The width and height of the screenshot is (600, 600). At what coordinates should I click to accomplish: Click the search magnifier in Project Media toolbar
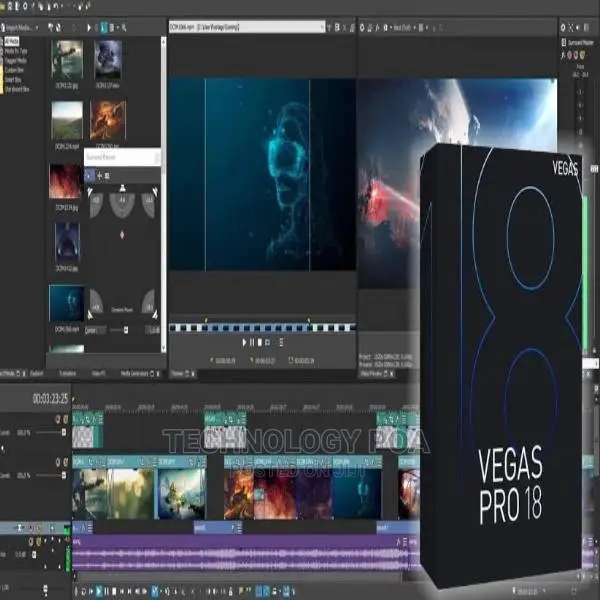tap(124, 28)
